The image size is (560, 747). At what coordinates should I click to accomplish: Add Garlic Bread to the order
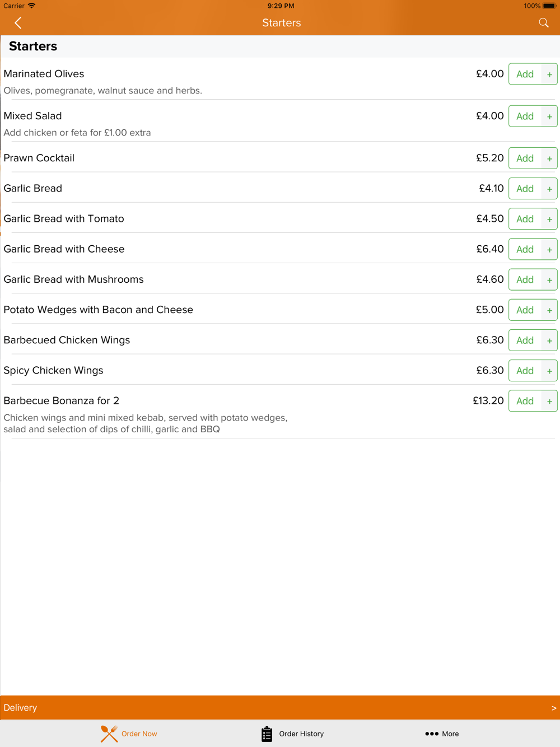pyautogui.click(x=525, y=189)
